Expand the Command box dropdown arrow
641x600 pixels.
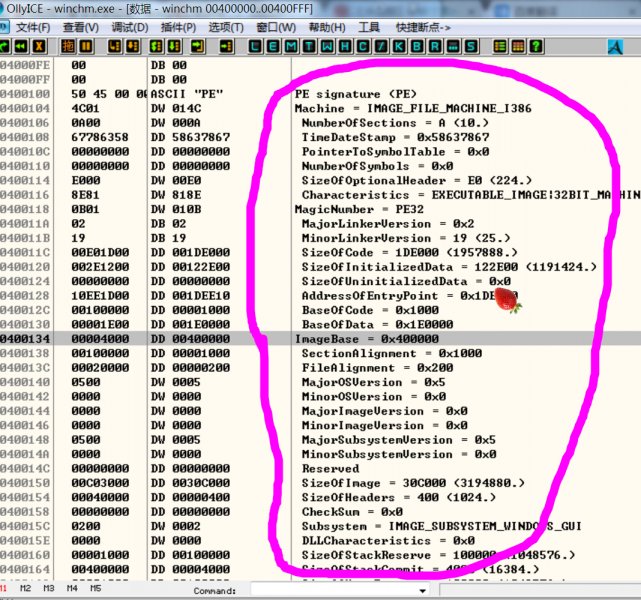coord(423,591)
